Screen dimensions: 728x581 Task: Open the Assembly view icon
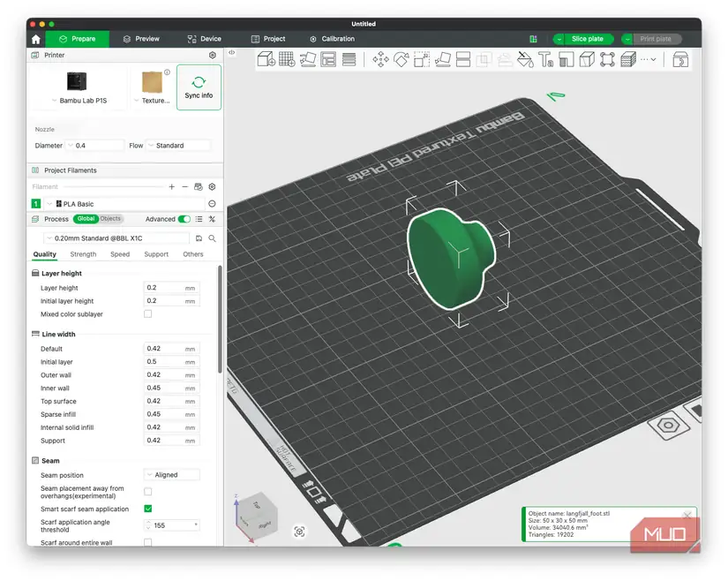pyautogui.click(x=680, y=59)
